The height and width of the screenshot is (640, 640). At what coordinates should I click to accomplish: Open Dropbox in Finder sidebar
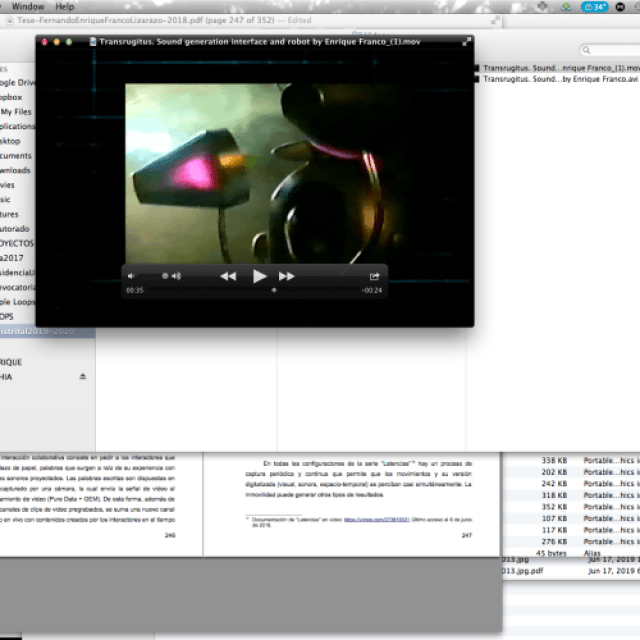coord(11,97)
